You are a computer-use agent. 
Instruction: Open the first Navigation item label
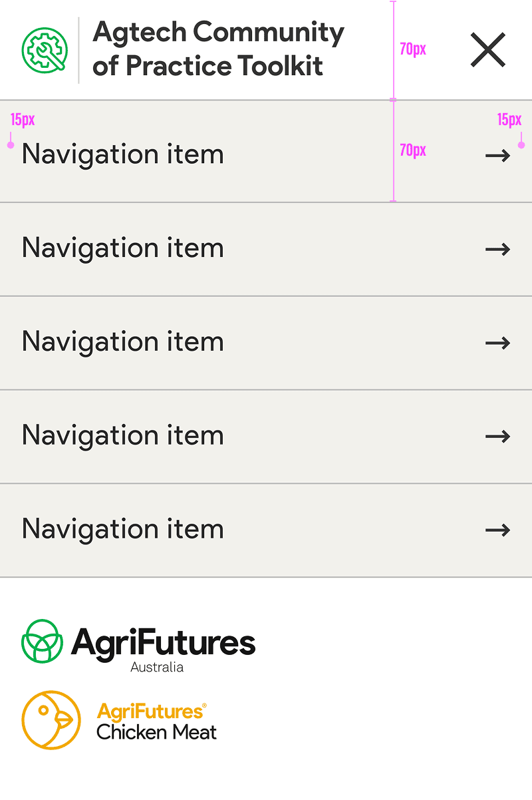123,154
